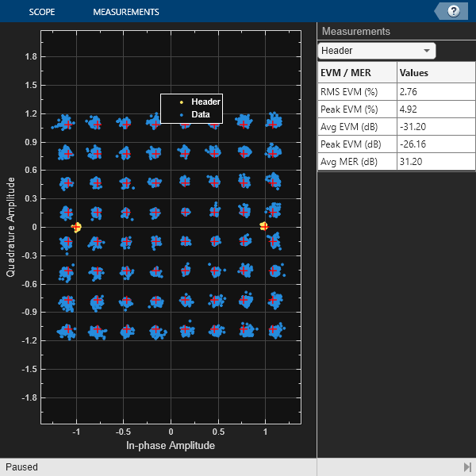Viewport: 476px width, 476px height.
Task: Click the help question mark icon
Action: click(x=454, y=11)
